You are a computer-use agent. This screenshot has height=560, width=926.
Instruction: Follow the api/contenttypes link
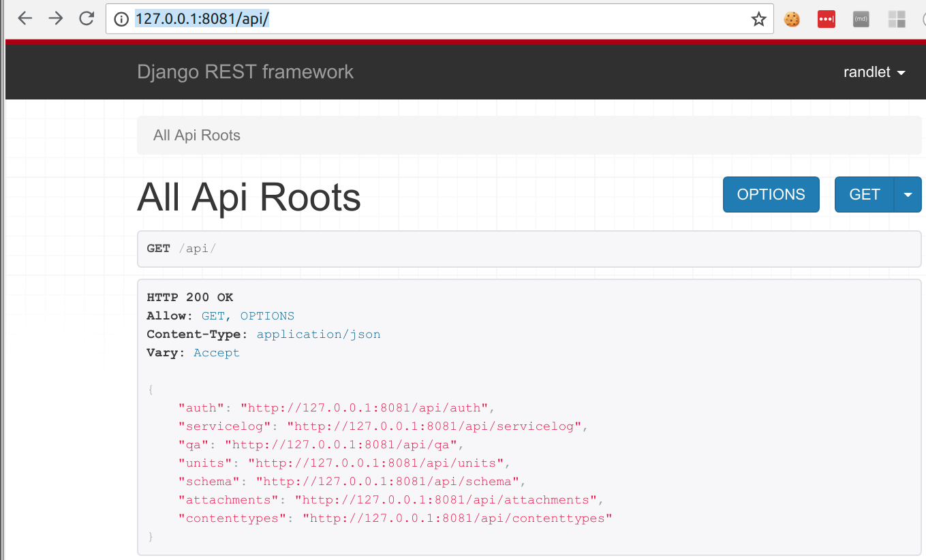coord(457,518)
